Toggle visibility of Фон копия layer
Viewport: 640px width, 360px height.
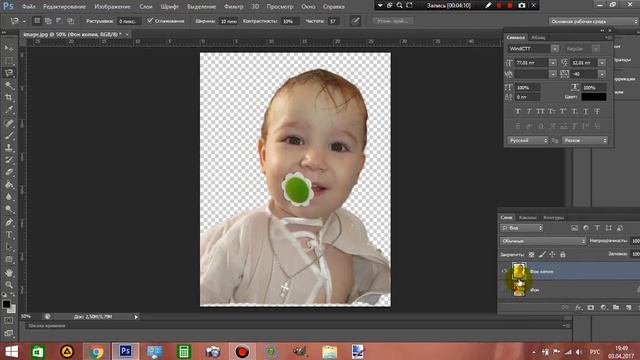point(504,271)
